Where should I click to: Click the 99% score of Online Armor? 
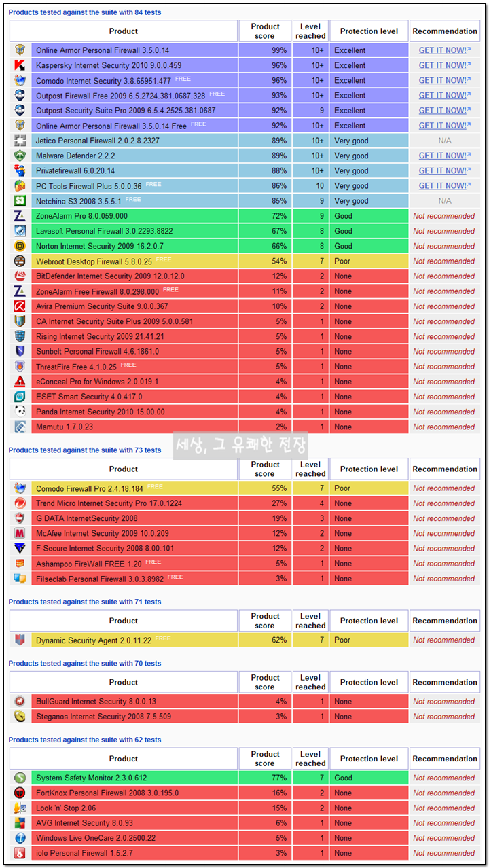(278, 50)
